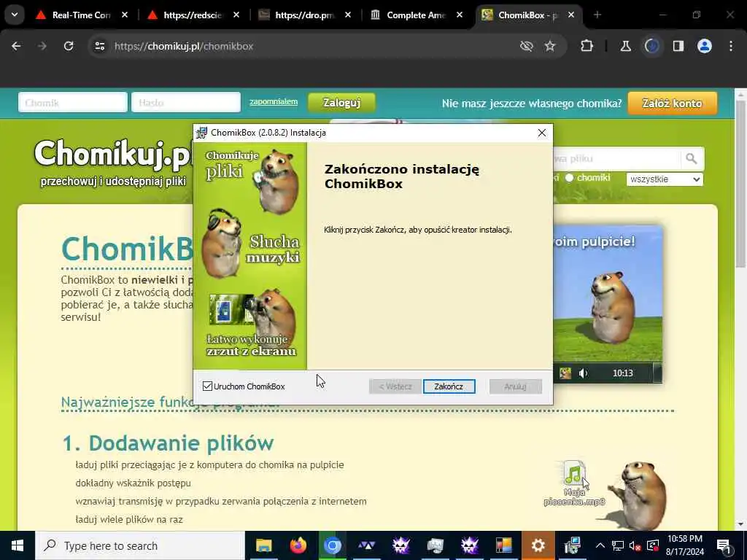Go back in browser history
The image size is (747, 560).
click(16, 46)
